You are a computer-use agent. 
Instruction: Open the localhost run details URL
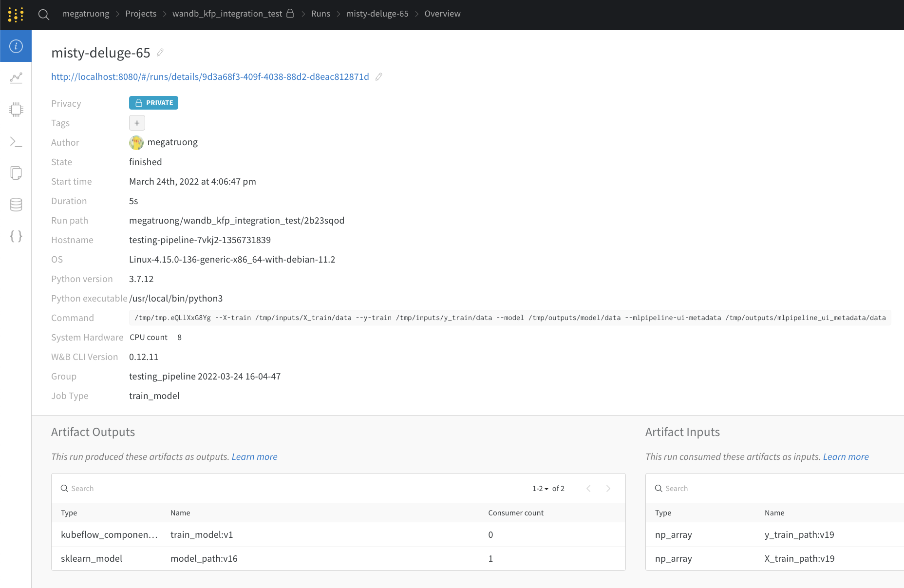pyautogui.click(x=209, y=76)
